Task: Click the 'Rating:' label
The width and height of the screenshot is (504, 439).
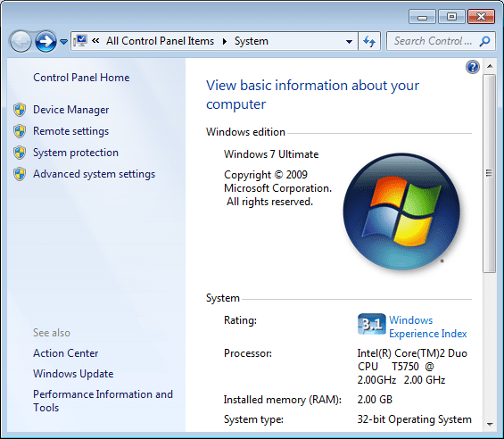Action: [240, 320]
